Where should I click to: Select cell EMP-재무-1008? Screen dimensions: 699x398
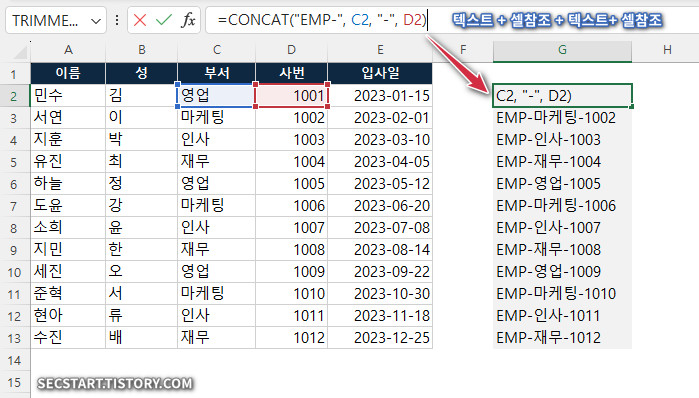point(562,250)
